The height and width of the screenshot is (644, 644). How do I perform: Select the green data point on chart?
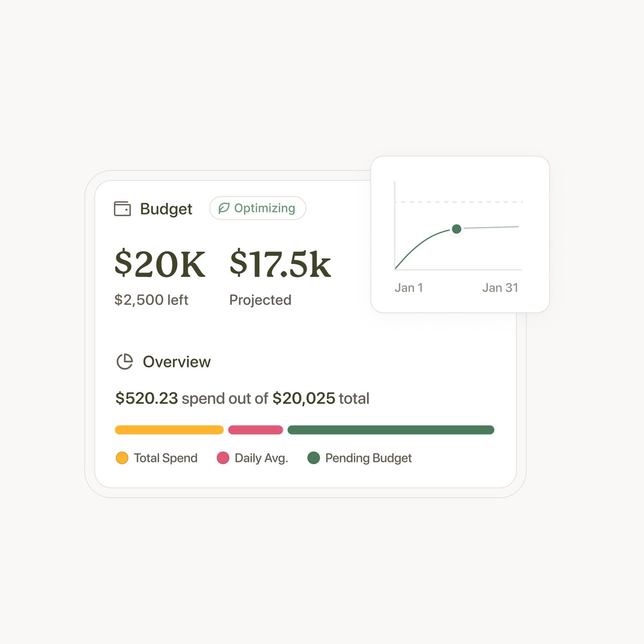[457, 229]
